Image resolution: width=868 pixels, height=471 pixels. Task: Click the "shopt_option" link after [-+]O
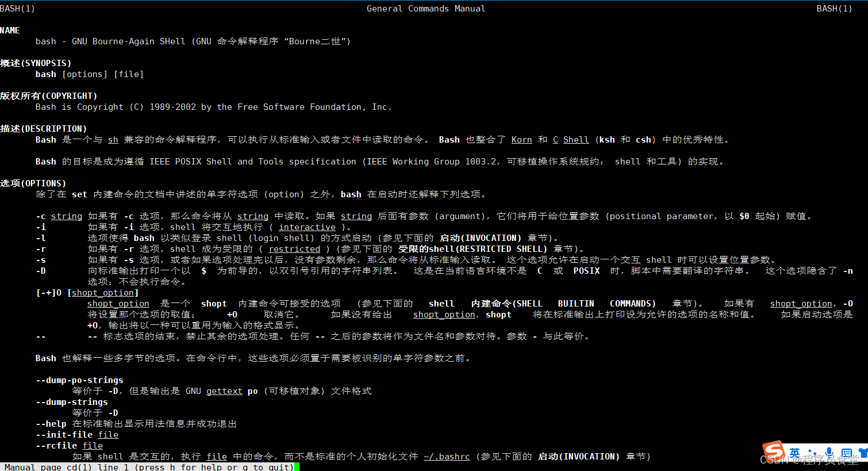(x=103, y=292)
